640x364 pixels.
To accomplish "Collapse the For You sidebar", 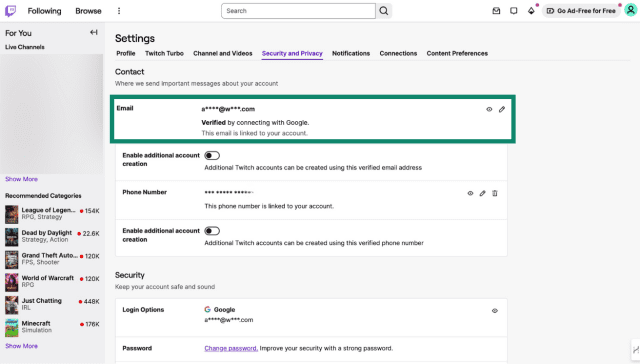I will click(94, 32).
